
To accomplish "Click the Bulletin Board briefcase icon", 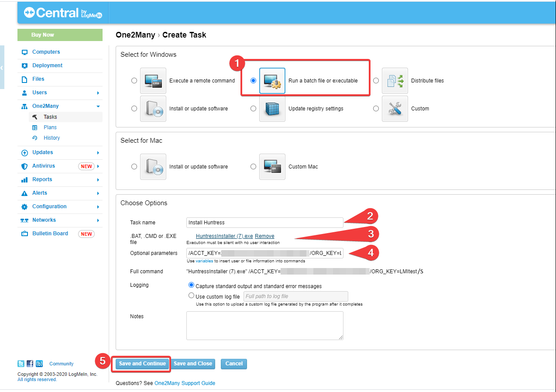I will 24,234.
